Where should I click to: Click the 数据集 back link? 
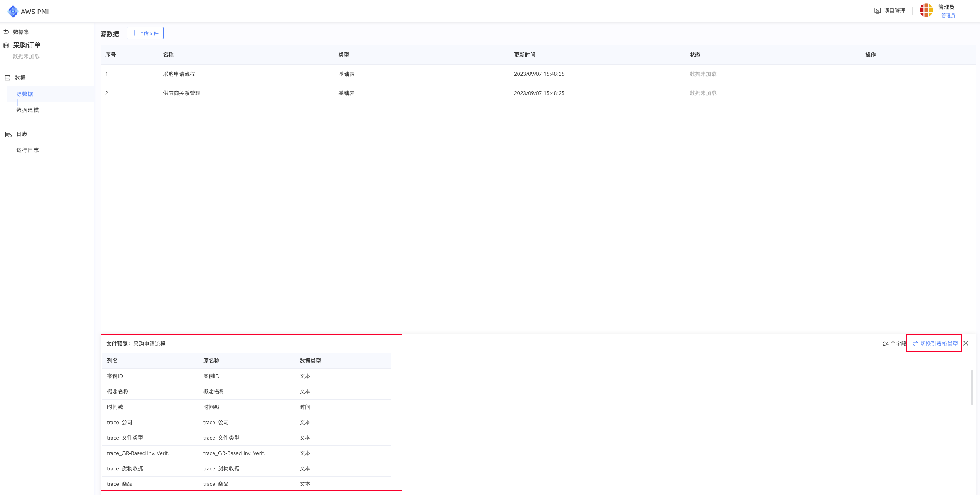(21, 32)
